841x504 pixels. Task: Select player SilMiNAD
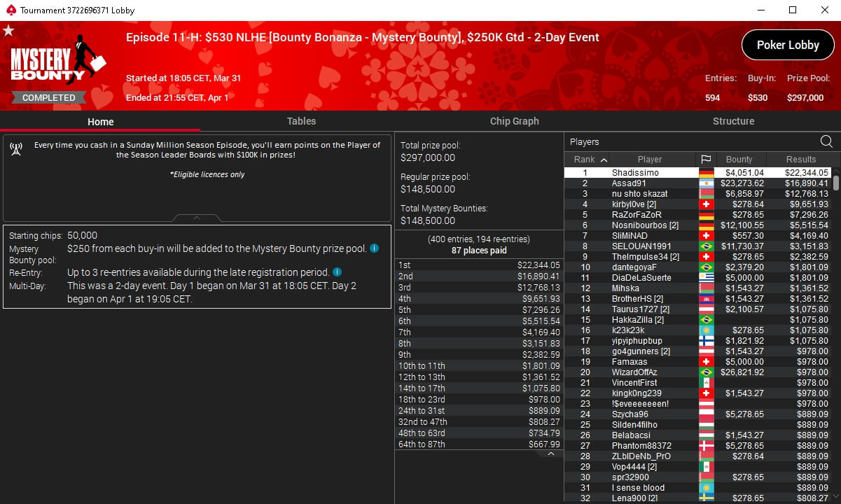coord(698,236)
